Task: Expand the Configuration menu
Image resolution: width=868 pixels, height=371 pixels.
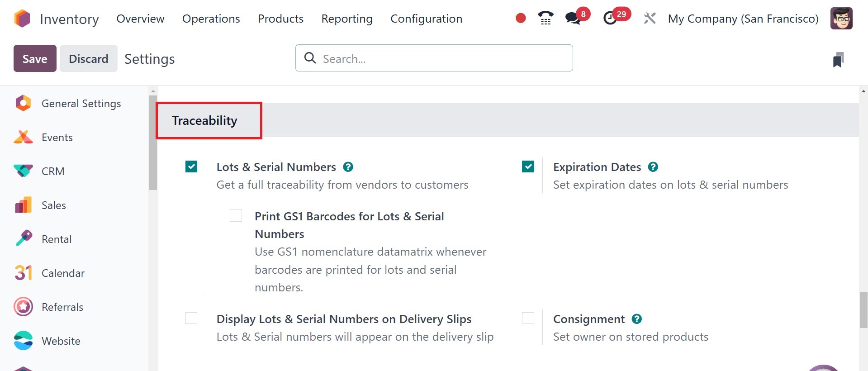Action: [426, 19]
